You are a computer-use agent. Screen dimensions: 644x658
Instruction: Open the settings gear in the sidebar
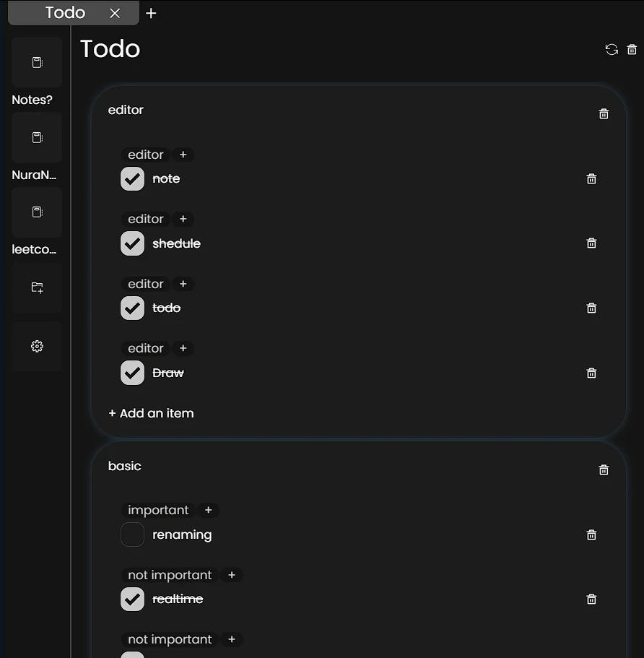(x=36, y=346)
